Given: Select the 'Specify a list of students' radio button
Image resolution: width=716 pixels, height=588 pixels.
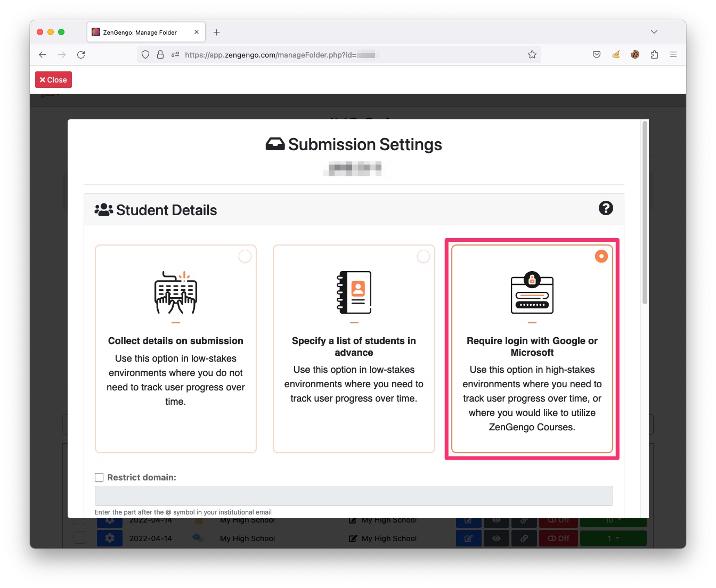Looking at the screenshot, I should point(424,256).
